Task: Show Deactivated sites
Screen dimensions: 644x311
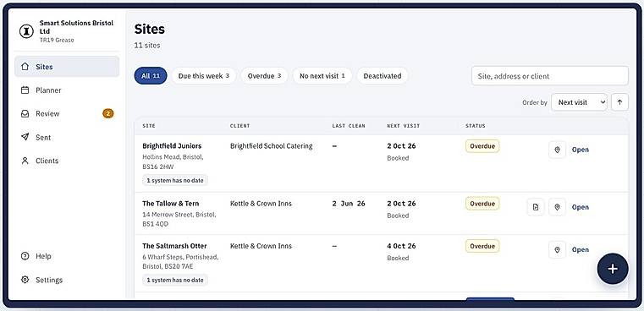Action: point(383,76)
